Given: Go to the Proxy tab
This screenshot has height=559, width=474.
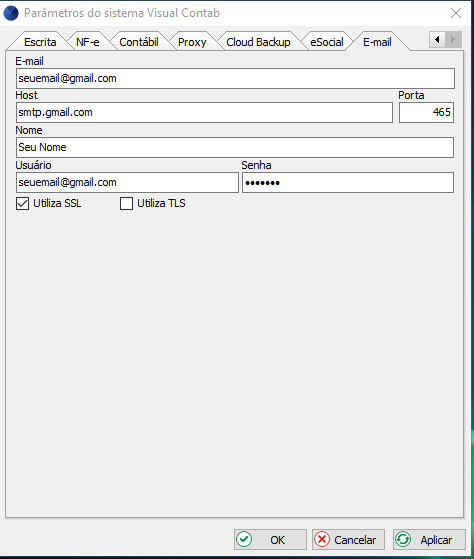Looking at the screenshot, I should 192,42.
